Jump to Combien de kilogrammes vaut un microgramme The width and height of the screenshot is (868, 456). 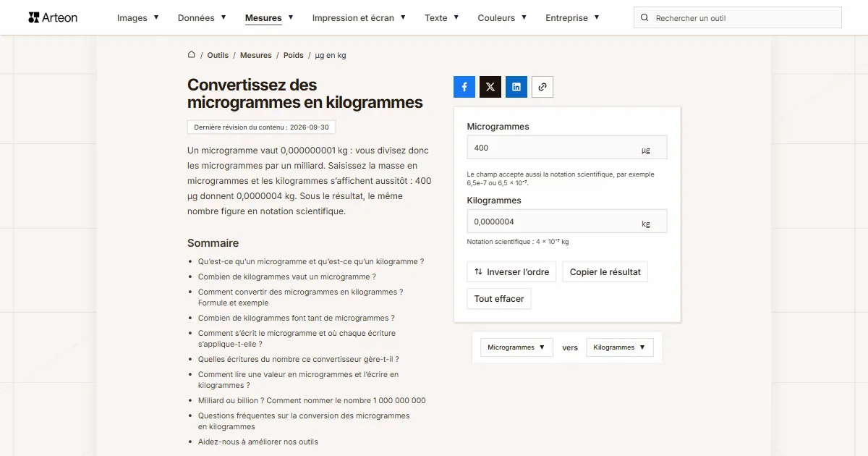click(287, 276)
